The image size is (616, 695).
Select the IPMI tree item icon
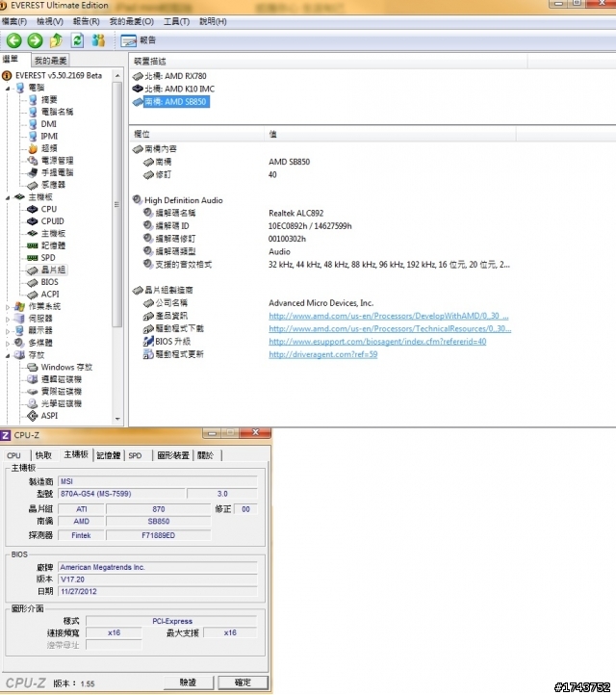pyautogui.click(x=33, y=136)
